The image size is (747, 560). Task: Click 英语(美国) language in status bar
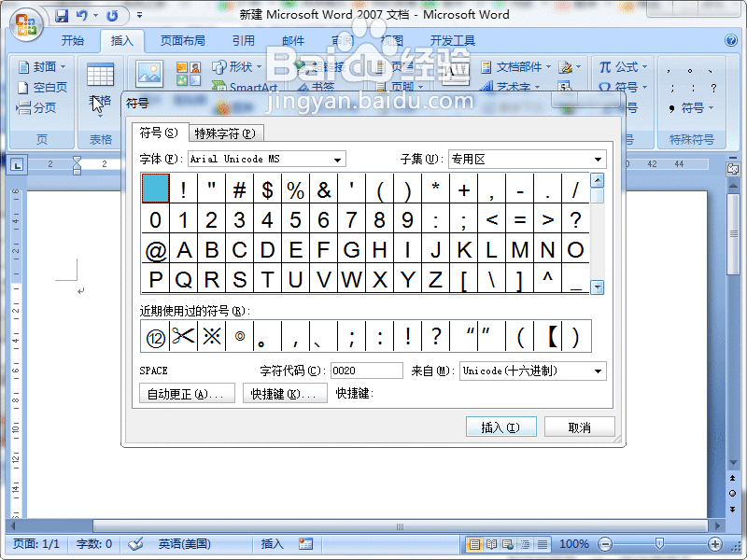(185, 543)
